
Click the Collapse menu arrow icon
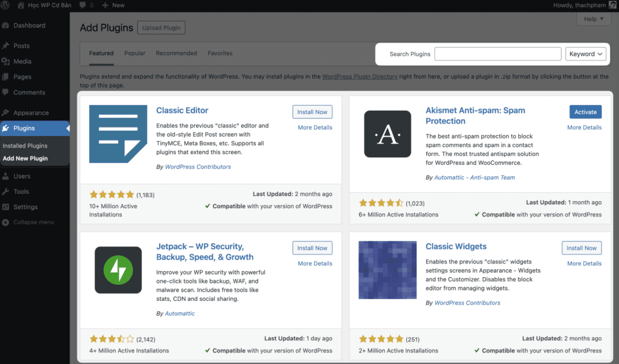[6, 222]
